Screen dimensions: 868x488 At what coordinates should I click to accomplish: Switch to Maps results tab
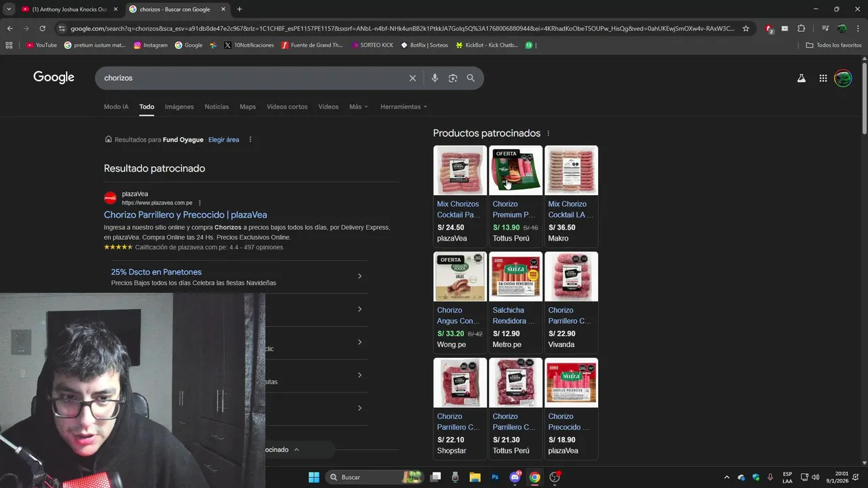click(x=248, y=106)
